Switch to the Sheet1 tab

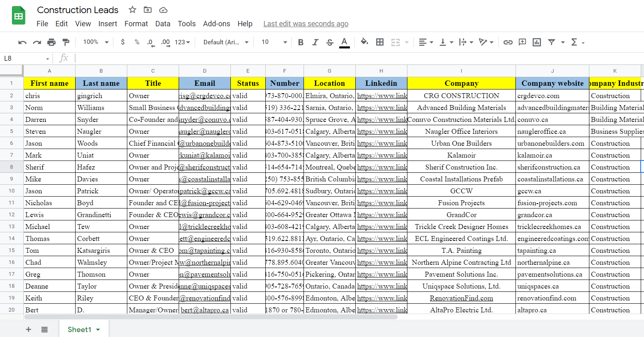coord(79,329)
